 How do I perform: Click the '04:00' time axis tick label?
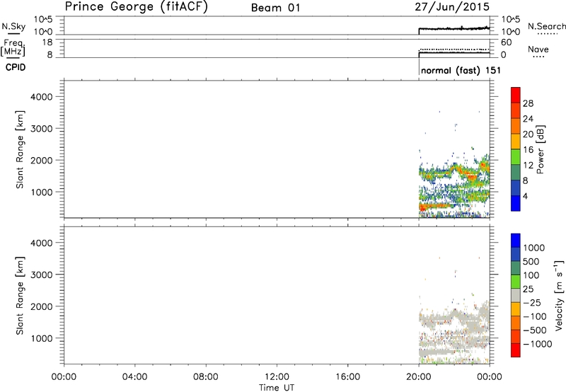134,377
